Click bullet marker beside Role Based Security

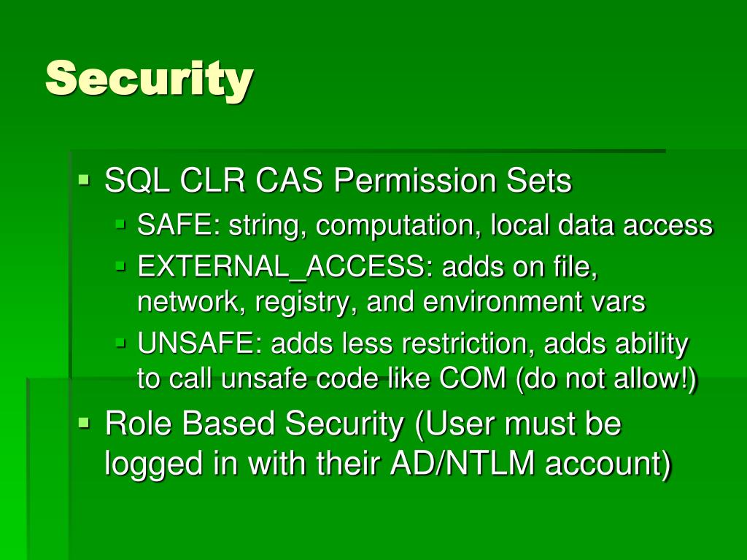click(84, 422)
